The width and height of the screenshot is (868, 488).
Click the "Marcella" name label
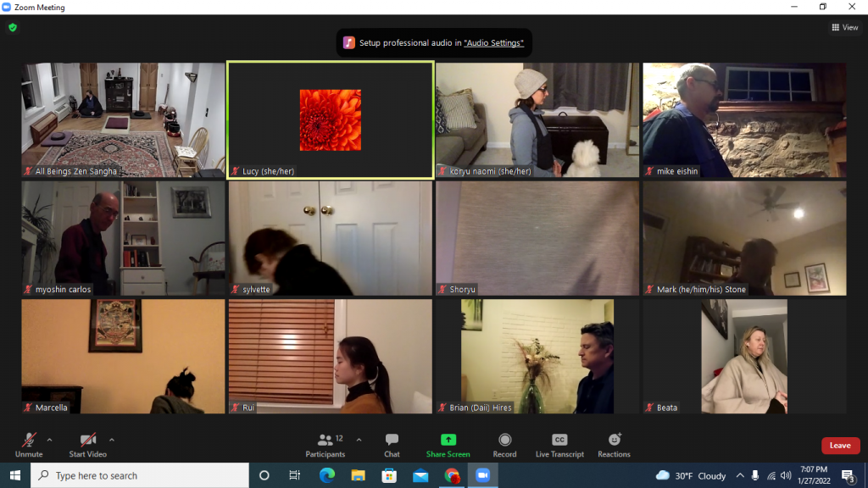(52, 408)
